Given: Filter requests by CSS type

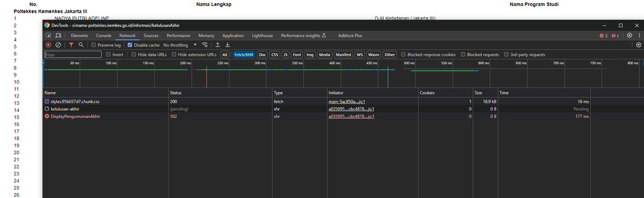Looking at the screenshot, I should click(x=274, y=55).
